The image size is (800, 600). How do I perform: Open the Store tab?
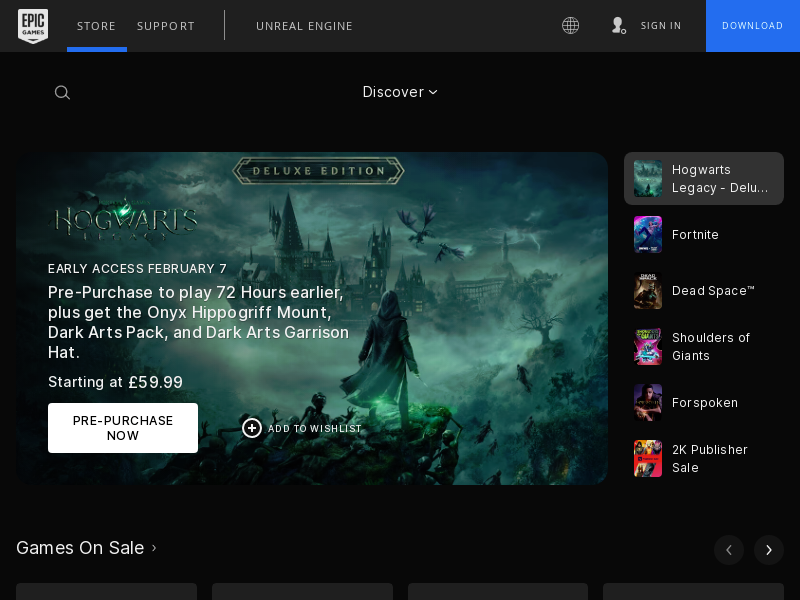(x=96, y=26)
